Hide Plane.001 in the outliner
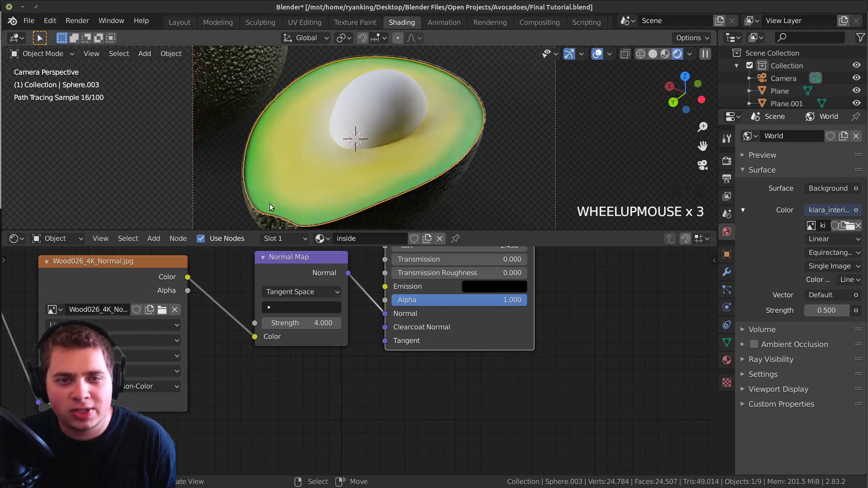868x488 pixels. point(856,103)
